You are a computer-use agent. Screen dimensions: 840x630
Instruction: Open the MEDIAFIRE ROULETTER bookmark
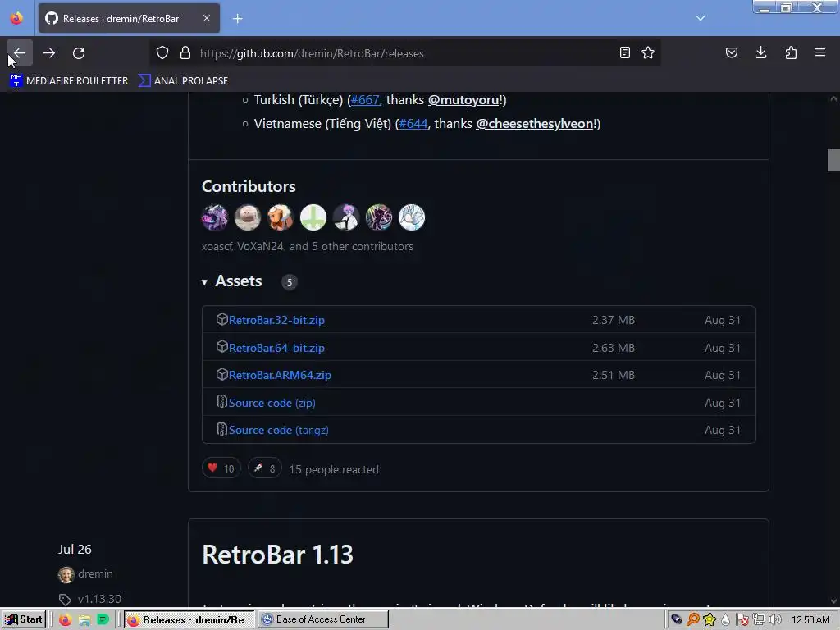pos(69,81)
